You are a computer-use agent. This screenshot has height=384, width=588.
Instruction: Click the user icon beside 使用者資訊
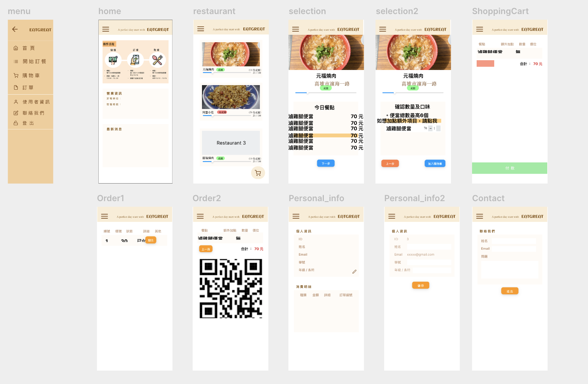click(x=16, y=102)
